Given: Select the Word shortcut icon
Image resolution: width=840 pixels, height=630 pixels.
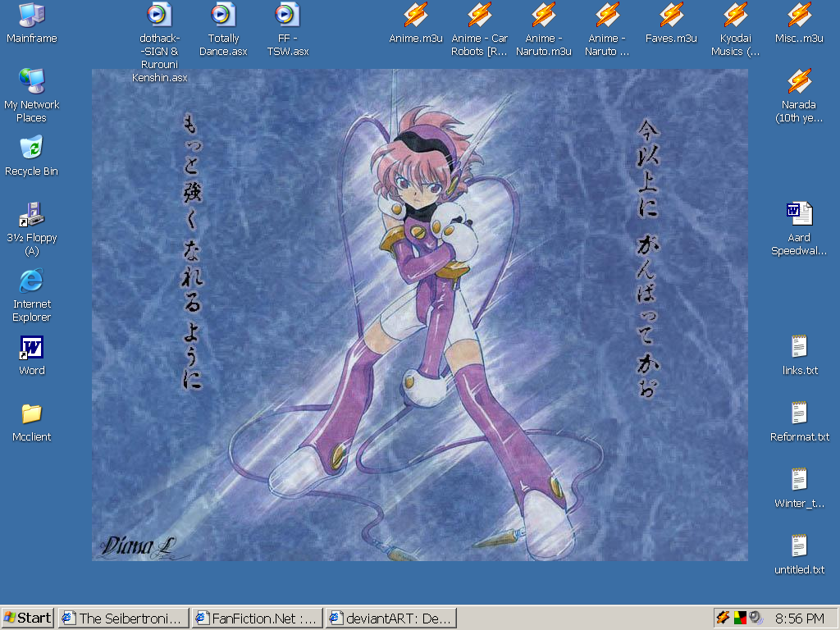Looking at the screenshot, I should pyautogui.click(x=32, y=347).
